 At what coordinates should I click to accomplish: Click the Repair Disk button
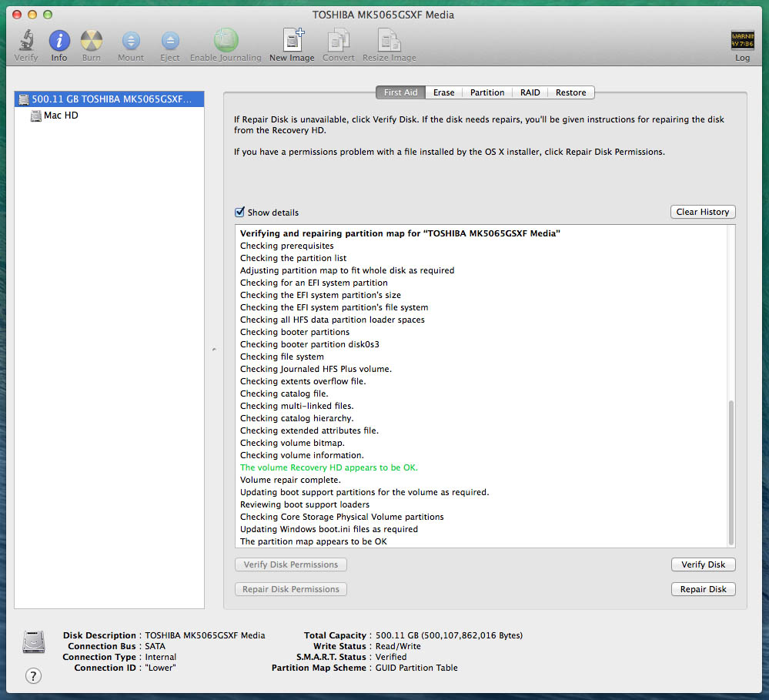click(x=703, y=589)
